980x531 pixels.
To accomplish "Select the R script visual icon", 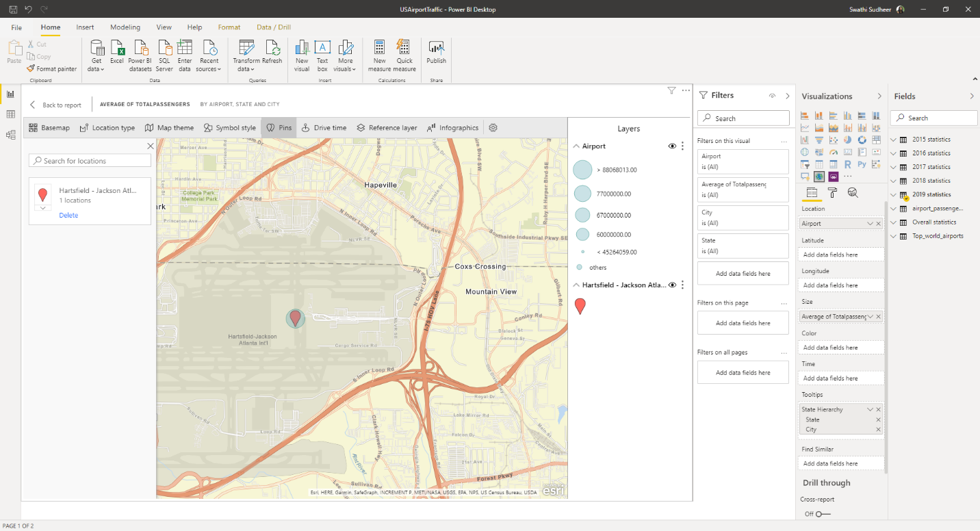I will tap(847, 164).
